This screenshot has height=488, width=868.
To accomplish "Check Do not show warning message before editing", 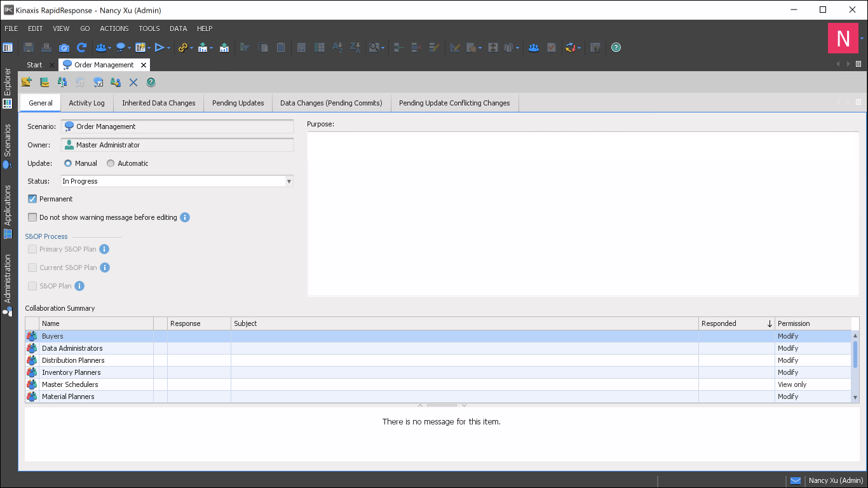I will [x=32, y=217].
